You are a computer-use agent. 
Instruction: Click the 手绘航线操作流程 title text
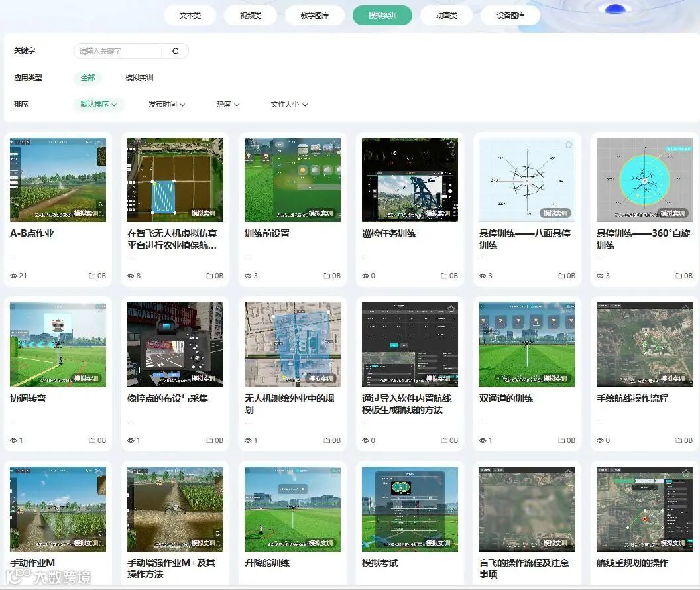tap(632, 398)
